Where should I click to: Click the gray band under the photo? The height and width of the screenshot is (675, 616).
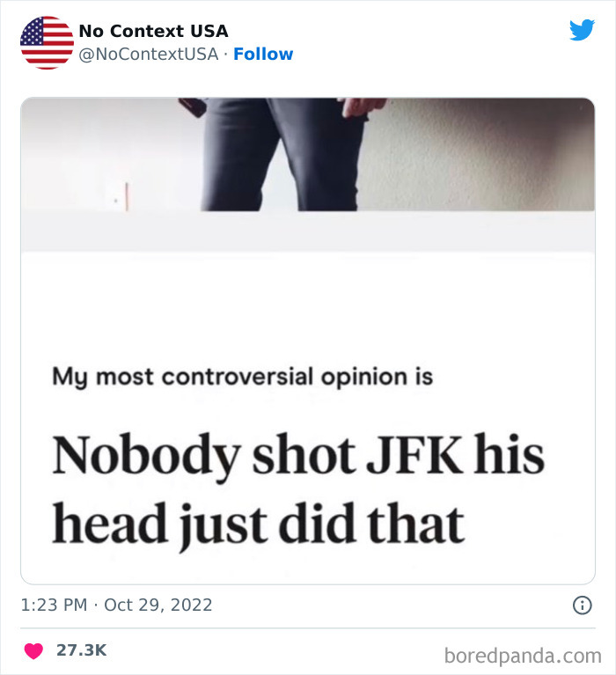tap(308, 231)
